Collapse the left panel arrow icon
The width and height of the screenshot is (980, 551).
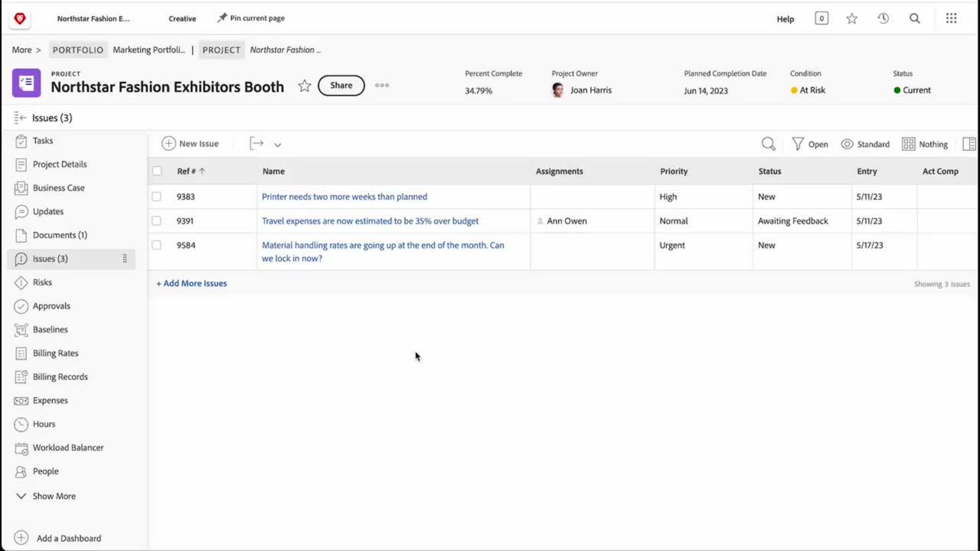coord(20,118)
